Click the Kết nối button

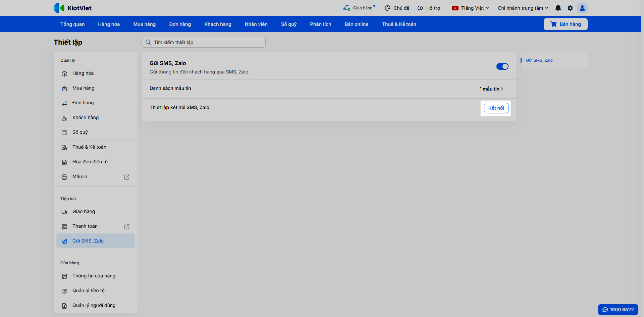496,108
